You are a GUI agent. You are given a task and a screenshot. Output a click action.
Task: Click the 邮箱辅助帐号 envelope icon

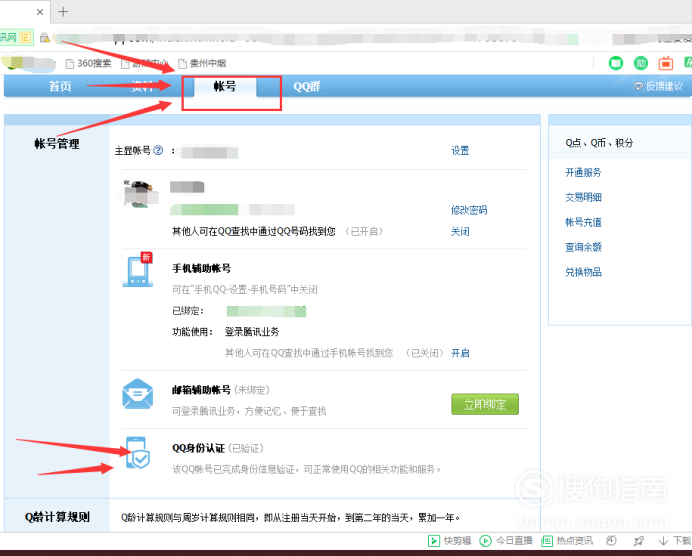pyautogui.click(x=137, y=395)
